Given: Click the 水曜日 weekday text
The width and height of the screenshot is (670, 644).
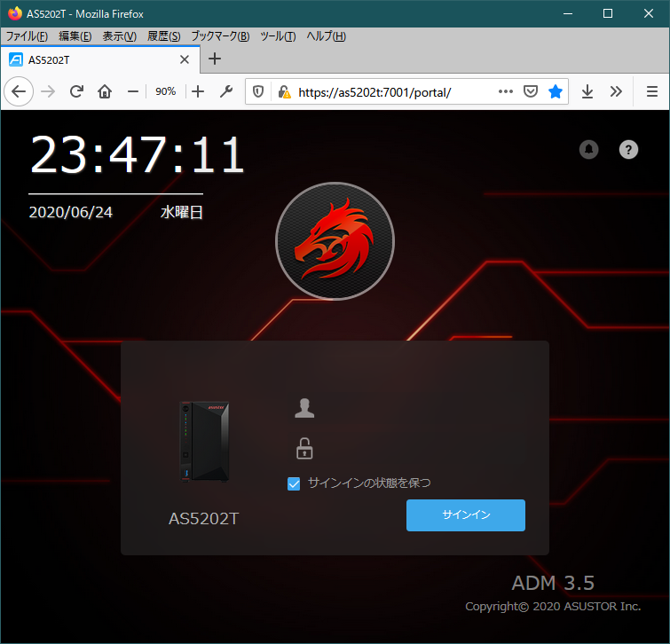Looking at the screenshot, I should (x=182, y=212).
